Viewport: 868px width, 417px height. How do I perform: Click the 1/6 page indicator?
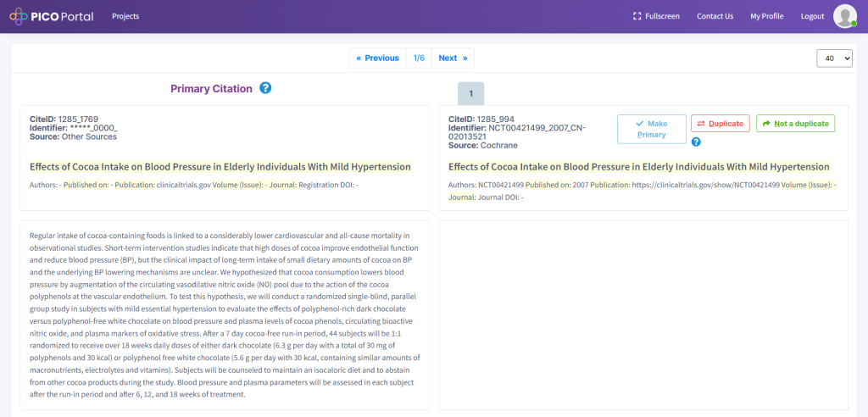coord(419,58)
